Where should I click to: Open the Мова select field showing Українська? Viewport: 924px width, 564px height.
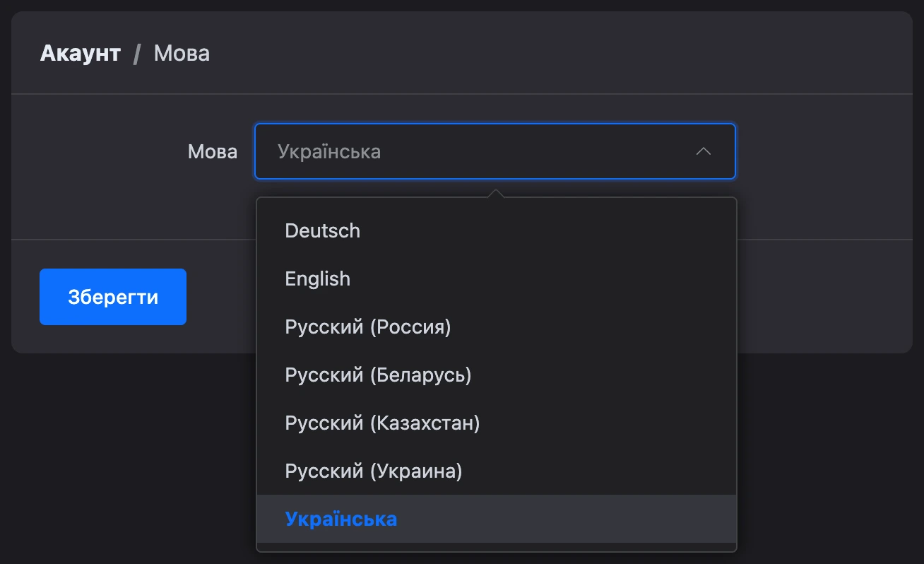point(494,151)
